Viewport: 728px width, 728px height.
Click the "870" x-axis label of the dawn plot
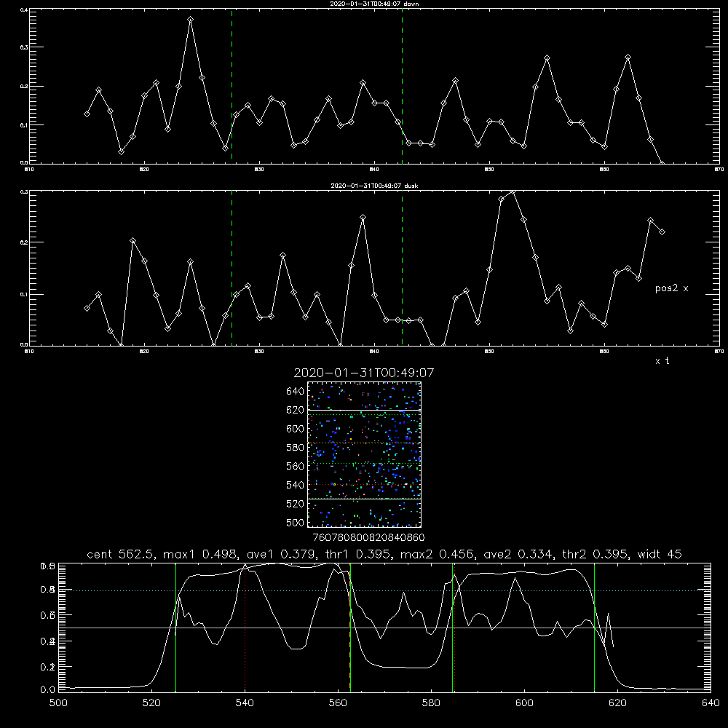pos(719,170)
